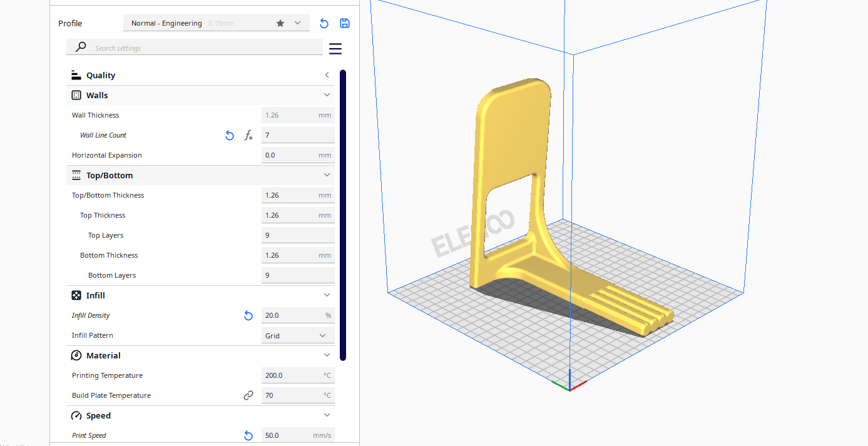Edit the Bottom Thickness field

(x=298, y=255)
